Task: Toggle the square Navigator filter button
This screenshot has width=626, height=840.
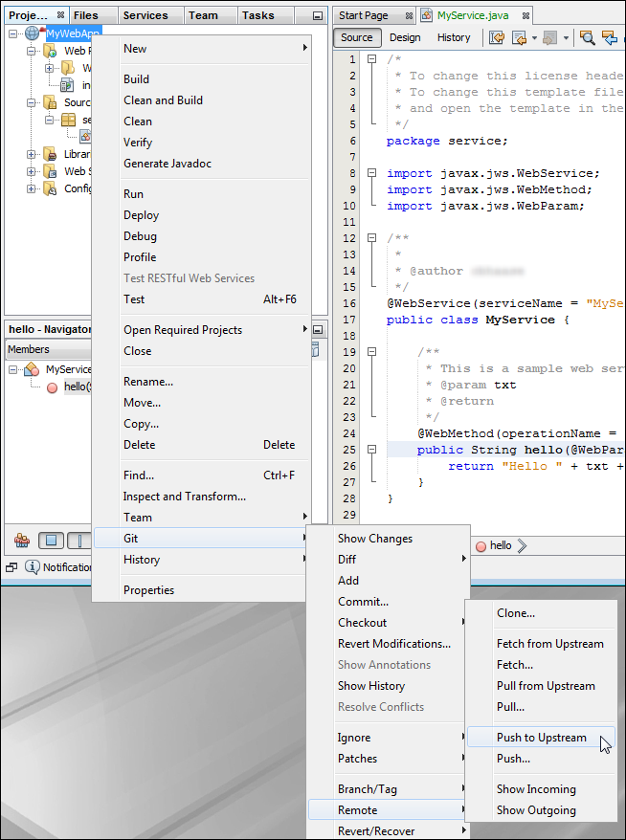Action: [51, 542]
